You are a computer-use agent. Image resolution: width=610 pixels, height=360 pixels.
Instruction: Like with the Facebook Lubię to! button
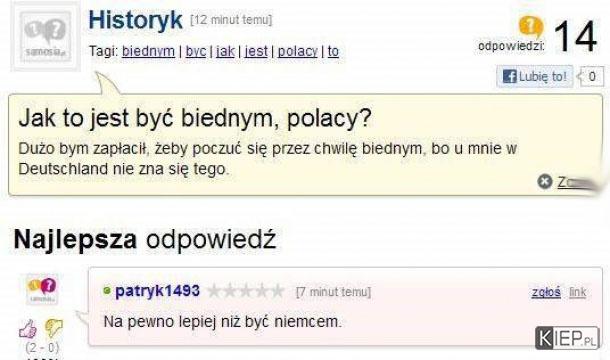click(535, 76)
